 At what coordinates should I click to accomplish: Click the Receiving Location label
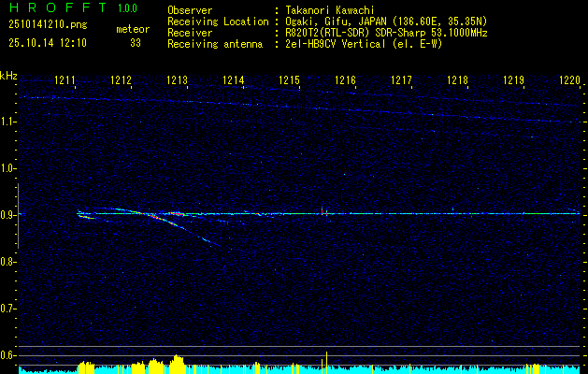[x=218, y=22]
